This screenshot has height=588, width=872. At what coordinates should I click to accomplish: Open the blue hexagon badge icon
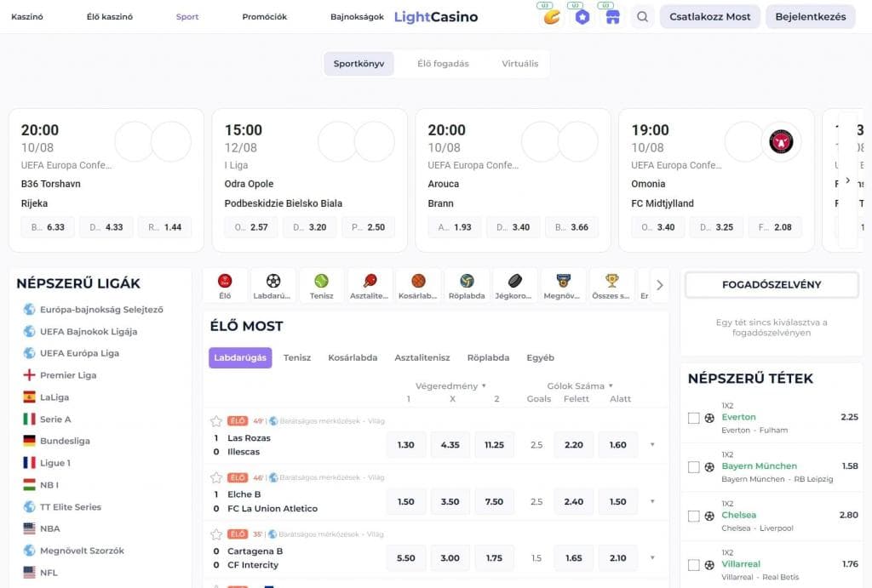[582, 17]
